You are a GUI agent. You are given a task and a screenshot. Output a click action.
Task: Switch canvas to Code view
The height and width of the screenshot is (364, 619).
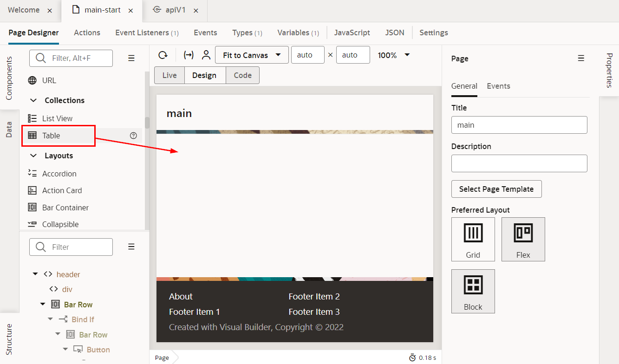point(242,75)
